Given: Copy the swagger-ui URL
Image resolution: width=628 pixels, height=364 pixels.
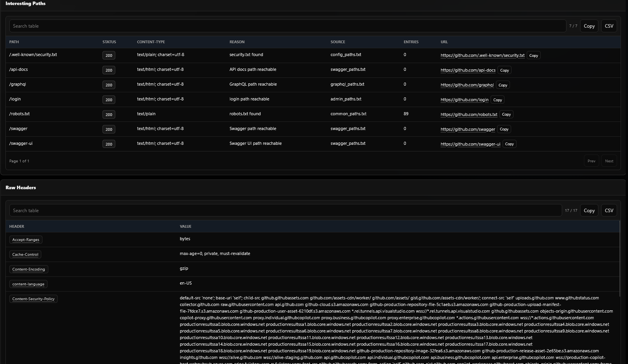Looking at the screenshot, I should click(x=509, y=144).
